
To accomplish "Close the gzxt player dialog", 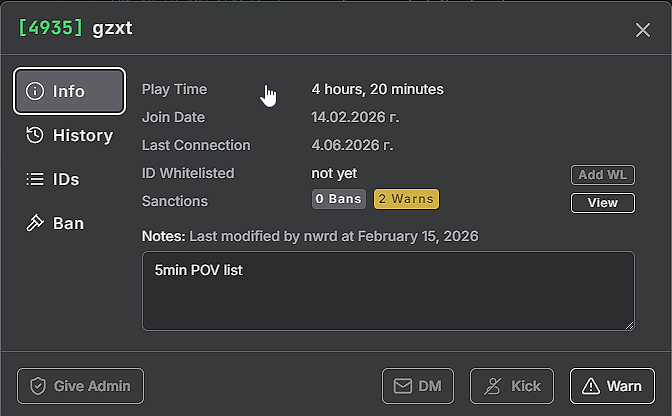I will pos(643,30).
